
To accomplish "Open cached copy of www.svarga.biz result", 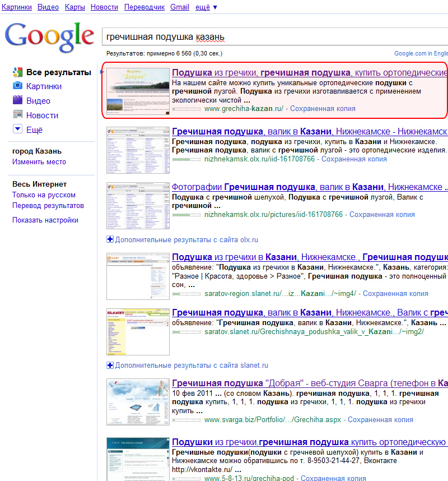I will (380, 420).
